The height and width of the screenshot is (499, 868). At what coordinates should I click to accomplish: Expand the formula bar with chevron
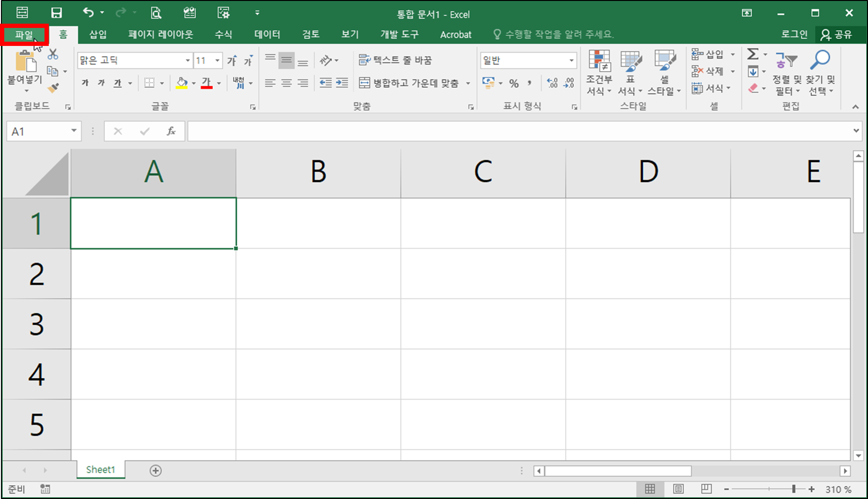coord(856,131)
